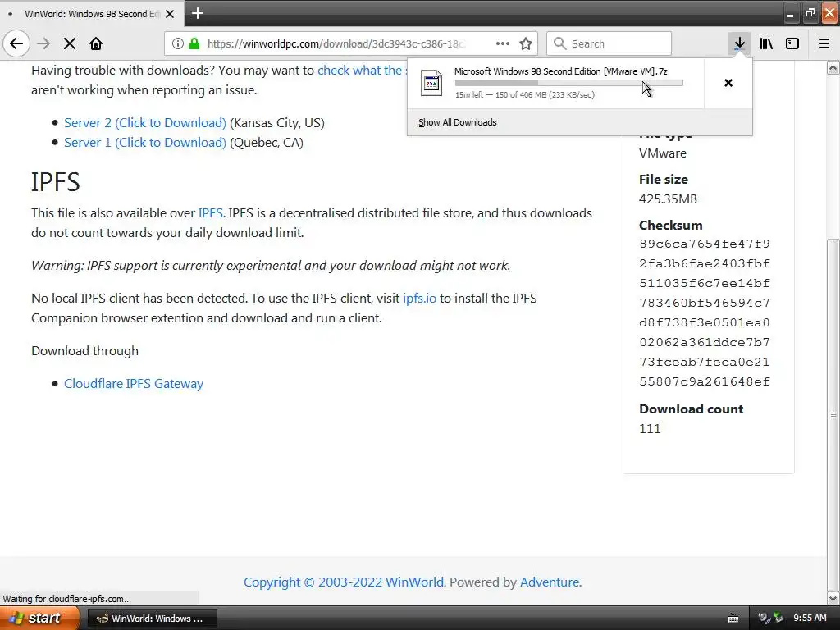Click the download progress bar

click(569, 83)
